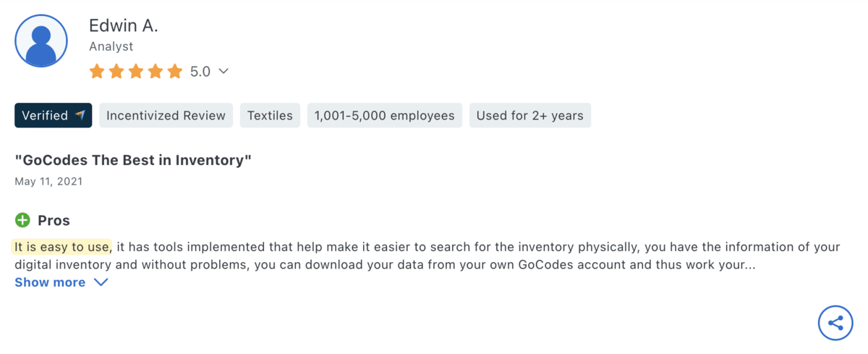Click the chevron next to Show more

click(101, 282)
